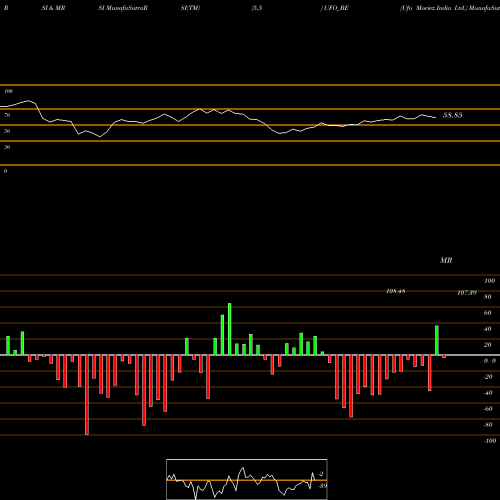Click the 'MR' label above the bar chart
This screenshot has height=500, width=500.
pos(446,260)
